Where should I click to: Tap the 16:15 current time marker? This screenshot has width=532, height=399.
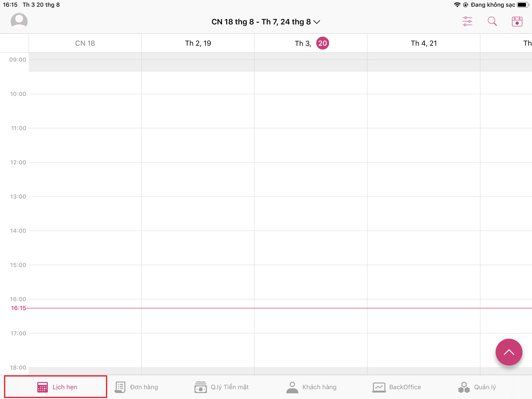click(x=18, y=308)
